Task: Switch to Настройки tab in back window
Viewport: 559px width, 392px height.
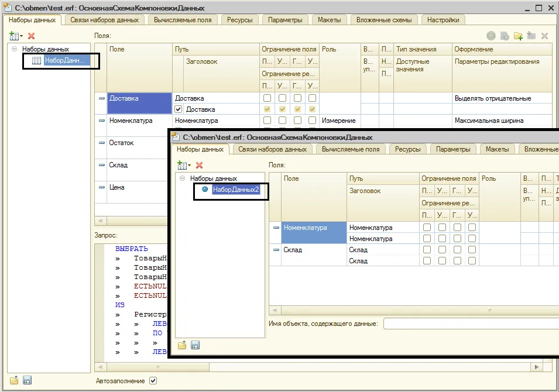Action: pyautogui.click(x=443, y=20)
